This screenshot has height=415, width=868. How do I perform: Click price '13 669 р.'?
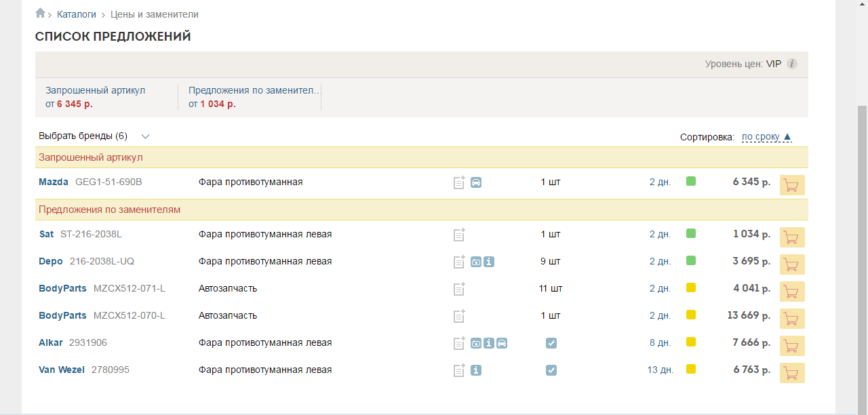[749, 315]
